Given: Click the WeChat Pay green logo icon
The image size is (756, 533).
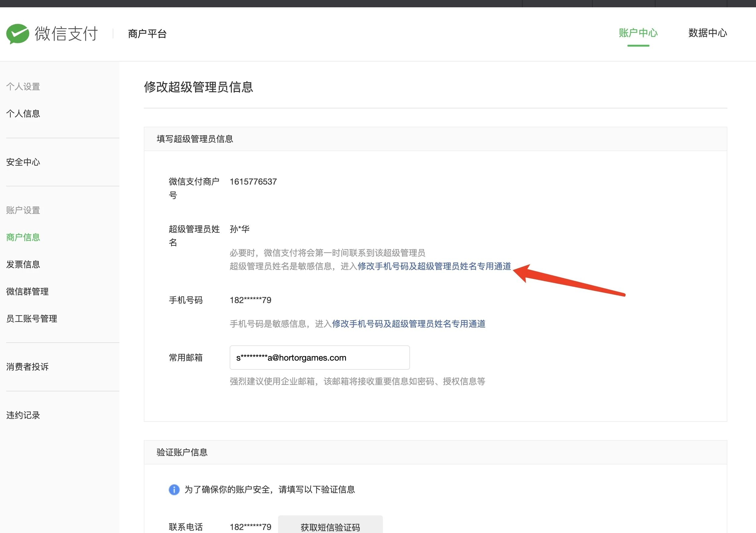Looking at the screenshot, I should (18, 34).
